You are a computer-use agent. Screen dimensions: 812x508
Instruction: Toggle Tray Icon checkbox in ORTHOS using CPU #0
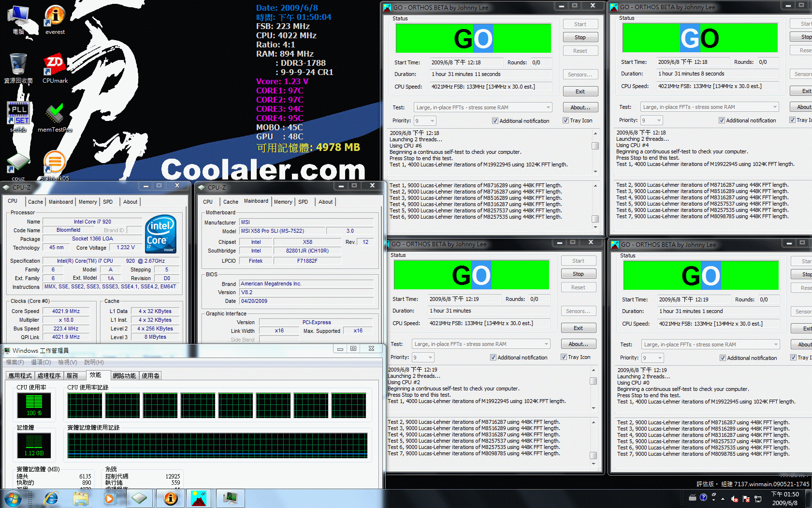tap(793, 358)
